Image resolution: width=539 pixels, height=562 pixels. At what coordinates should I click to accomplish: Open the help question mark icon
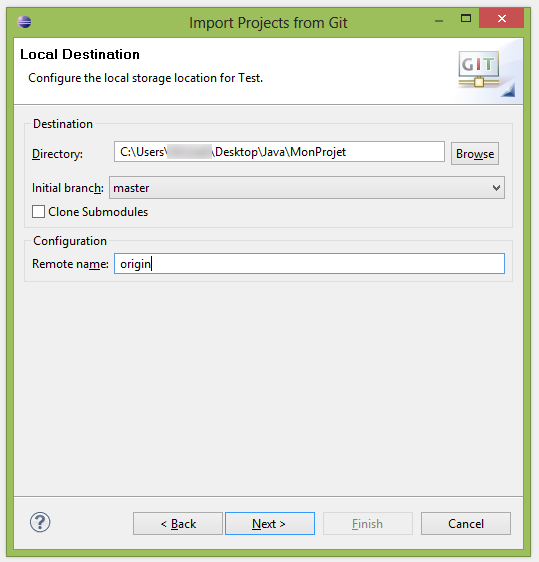coord(40,522)
